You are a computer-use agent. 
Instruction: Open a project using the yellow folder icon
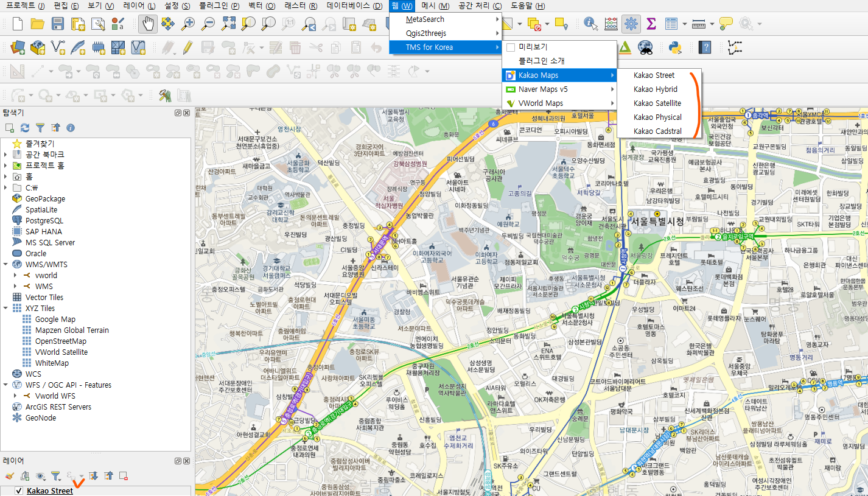click(38, 24)
